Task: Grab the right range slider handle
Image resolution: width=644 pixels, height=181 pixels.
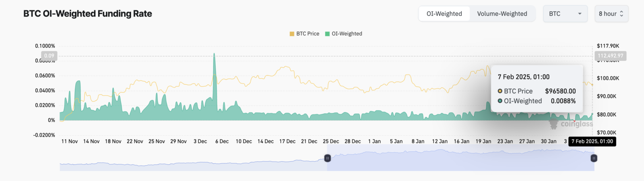Action: pos(594,158)
